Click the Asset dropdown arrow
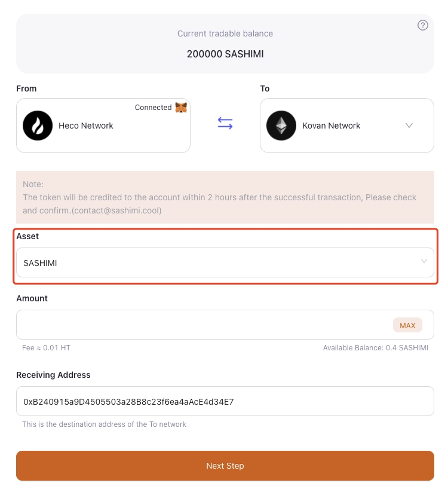The height and width of the screenshot is (498, 448). pyautogui.click(x=424, y=262)
